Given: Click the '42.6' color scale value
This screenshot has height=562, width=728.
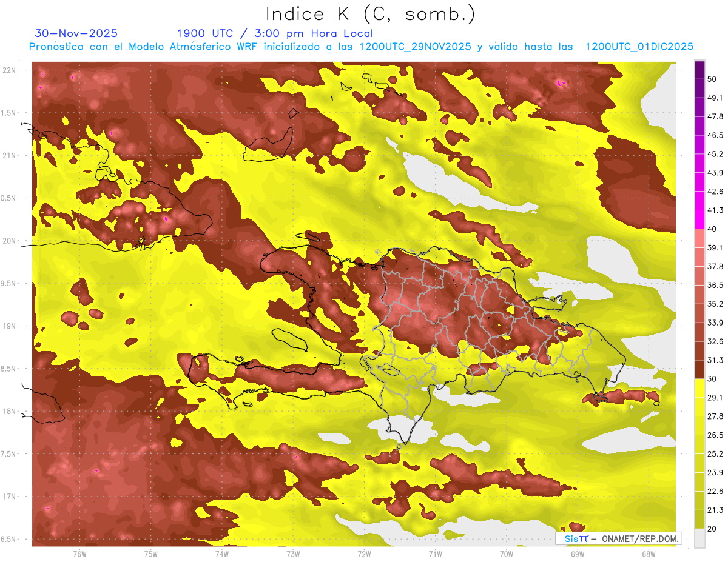Looking at the screenshot, I should coord(715,191).
